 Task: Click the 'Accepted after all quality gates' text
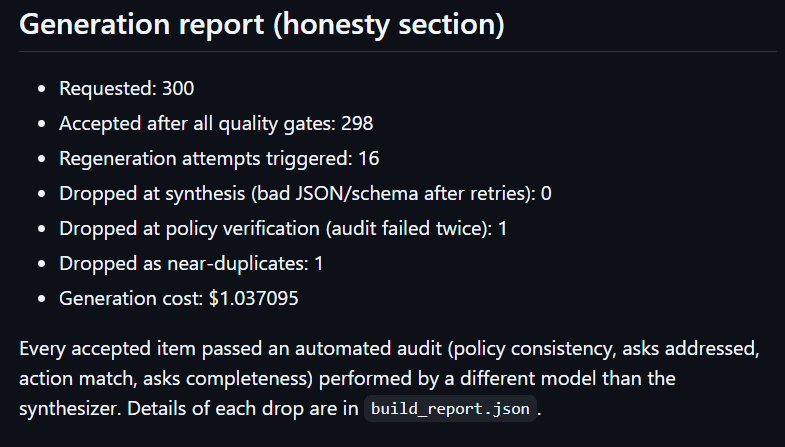coord(197,124)
